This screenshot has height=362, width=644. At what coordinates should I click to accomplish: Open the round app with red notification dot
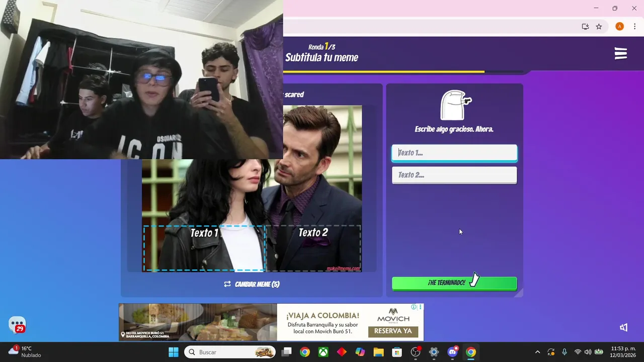pos(416,352)
